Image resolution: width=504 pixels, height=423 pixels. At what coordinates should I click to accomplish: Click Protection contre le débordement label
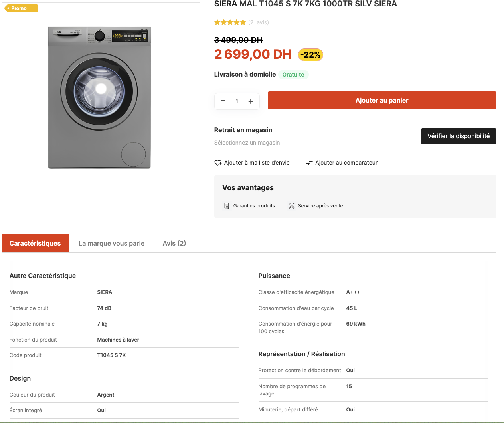(x=300, y=370)
